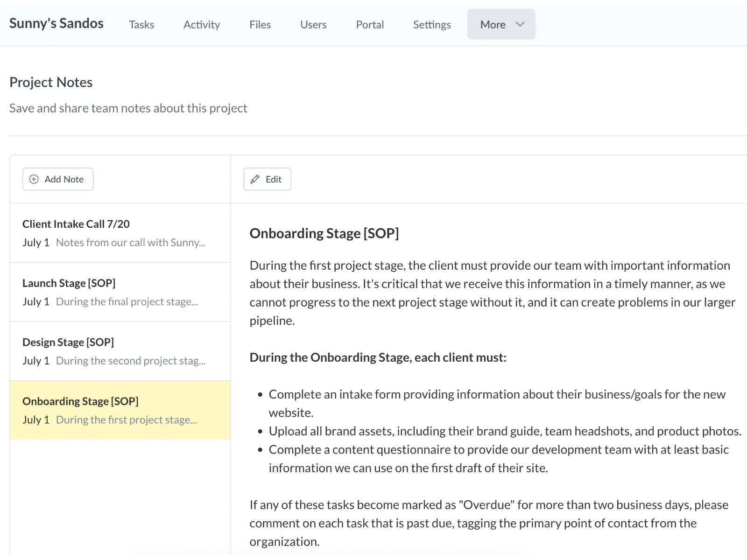This screenshot has width=747, height=560.
Task: Click the Onboarding Stage [SOP] title in note body
Action: (324, 233)
